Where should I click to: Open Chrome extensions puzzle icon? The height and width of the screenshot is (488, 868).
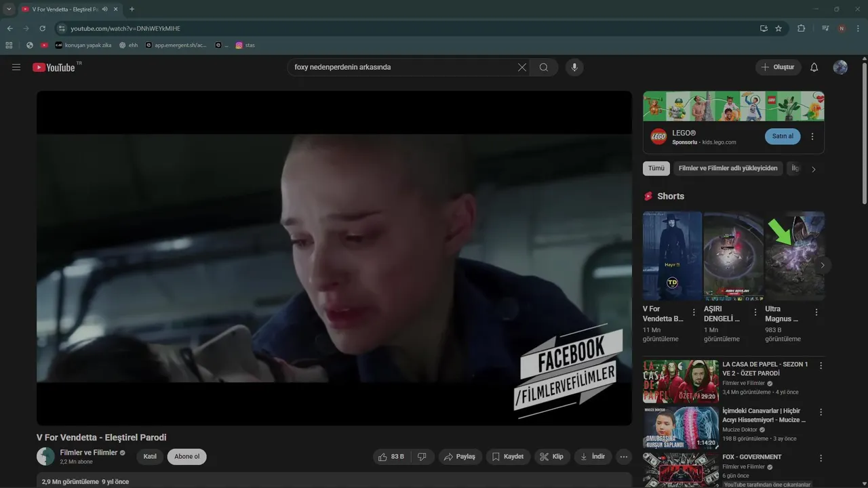coord(802,28)
